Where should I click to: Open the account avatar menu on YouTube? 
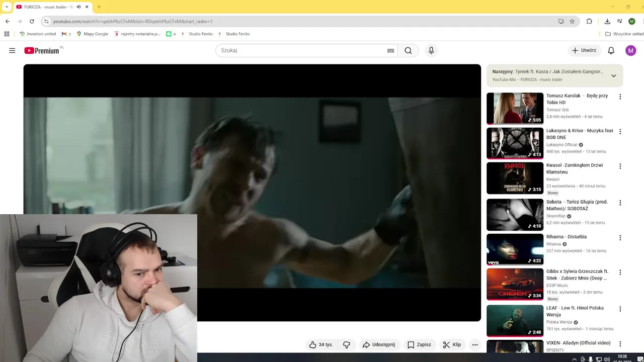(x=631, y=50)
